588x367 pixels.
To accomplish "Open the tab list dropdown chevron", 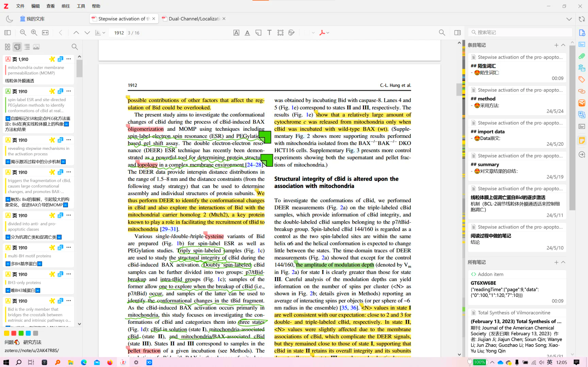I will pyautogui.click(x=569, y=19).
